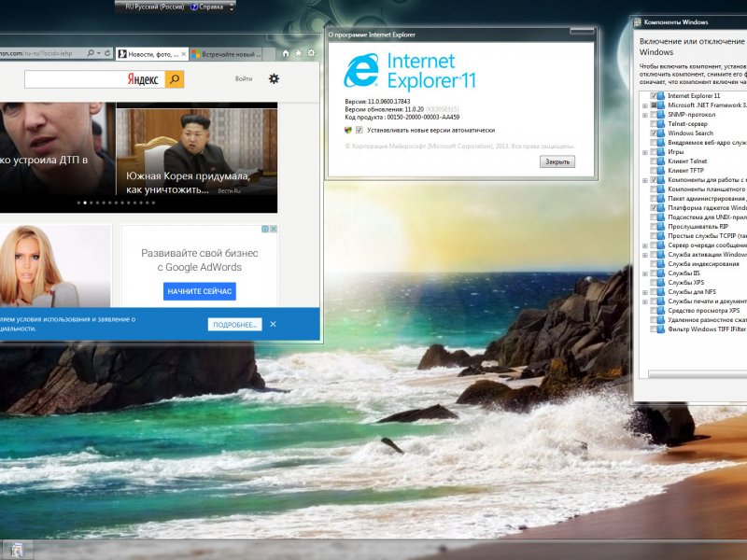
Task: Expand Сервер очереди сообщений node
Action: 645,245
